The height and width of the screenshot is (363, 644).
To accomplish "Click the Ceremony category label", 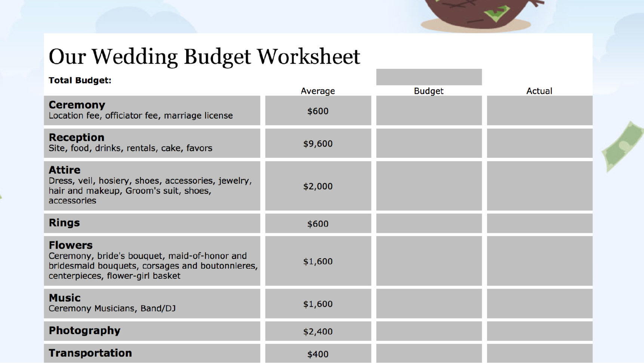I will pyautogui.click(x=77, y=105).
